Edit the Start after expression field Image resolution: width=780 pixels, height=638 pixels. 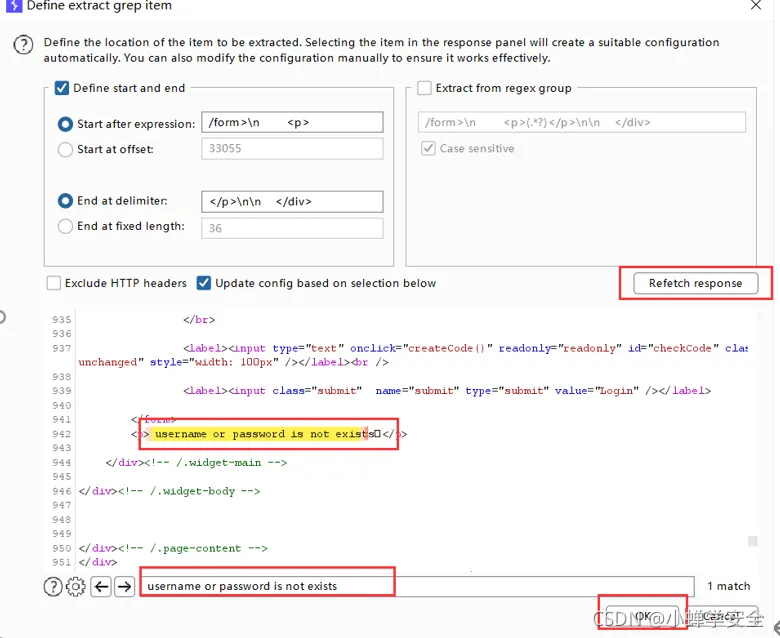click(x=292, y=122)
